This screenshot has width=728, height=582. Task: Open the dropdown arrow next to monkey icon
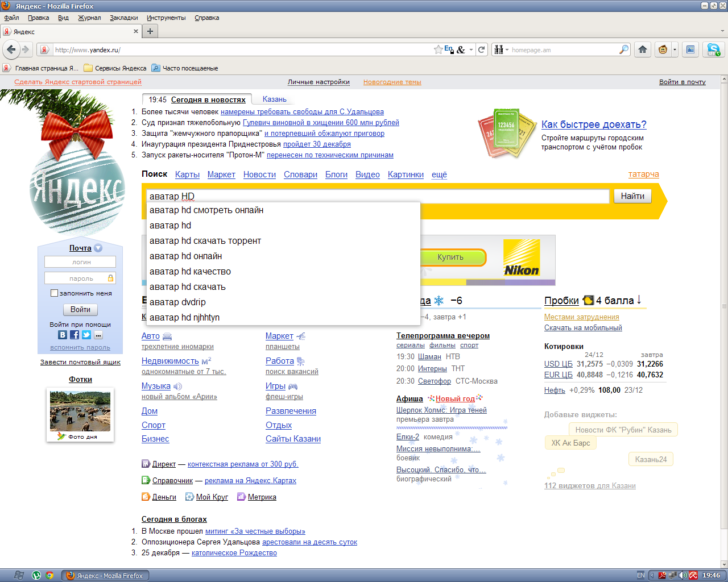(675, 49)
